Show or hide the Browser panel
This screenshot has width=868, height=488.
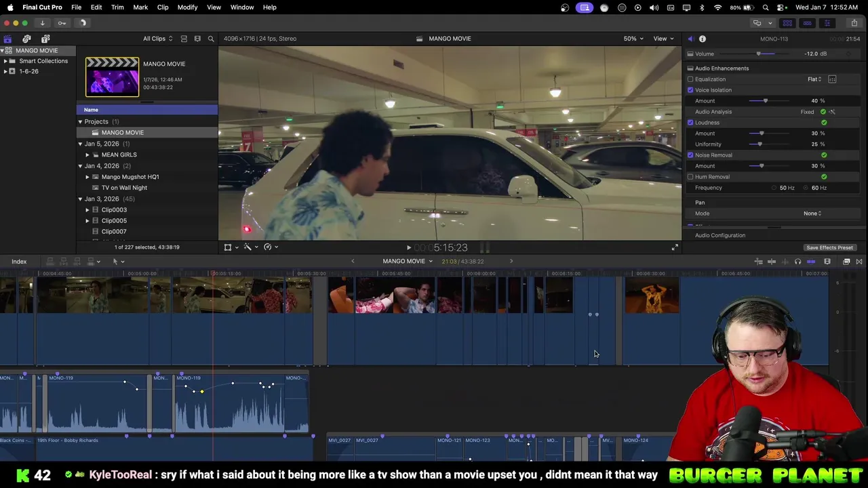click(x=788, y=23)
